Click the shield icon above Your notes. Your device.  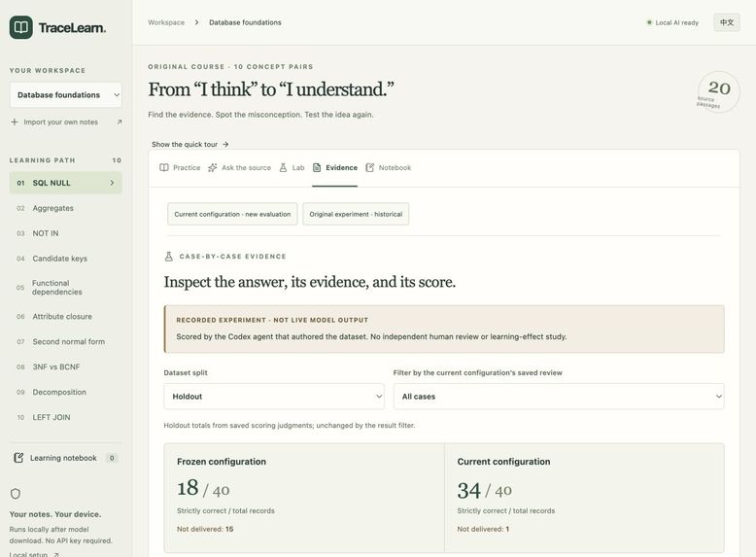point(16,494)
